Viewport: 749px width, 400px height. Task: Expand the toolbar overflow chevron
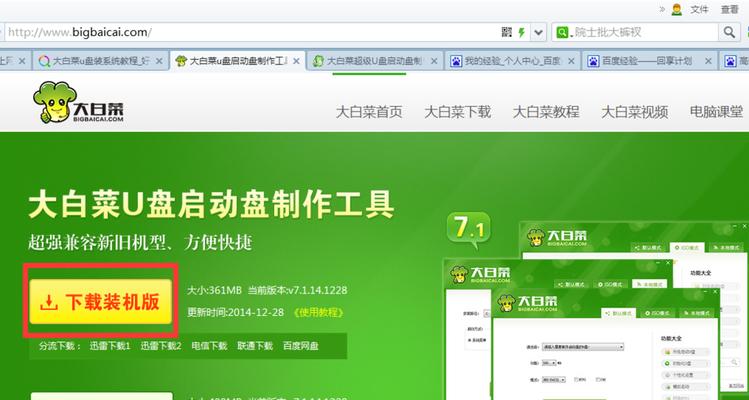[x=662, y=9]
